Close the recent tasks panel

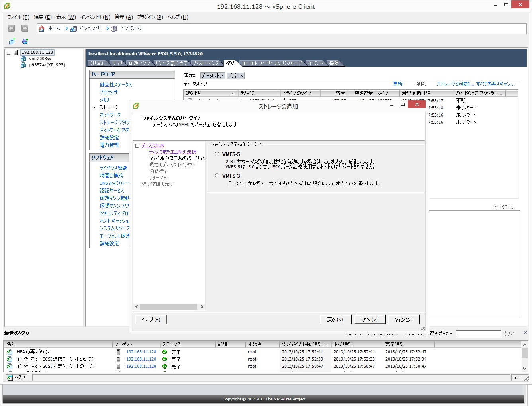click(x=525, y=333)
